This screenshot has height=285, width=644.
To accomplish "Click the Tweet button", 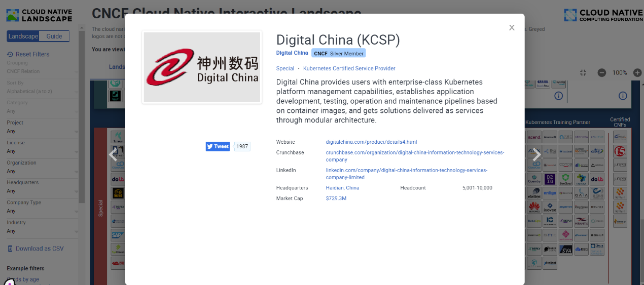I will [218, 146].
